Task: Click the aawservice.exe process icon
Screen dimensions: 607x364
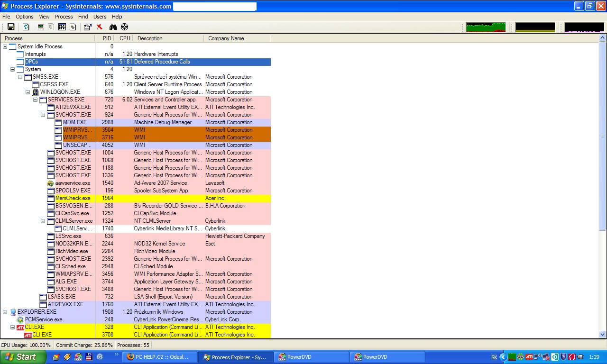Action: (x=51, y=183)
